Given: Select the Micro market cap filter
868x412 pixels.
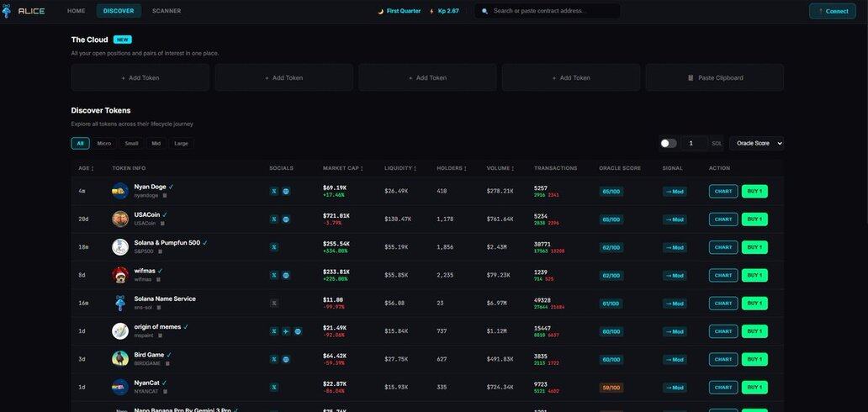Looking at the screenshot, I should 104,144.
